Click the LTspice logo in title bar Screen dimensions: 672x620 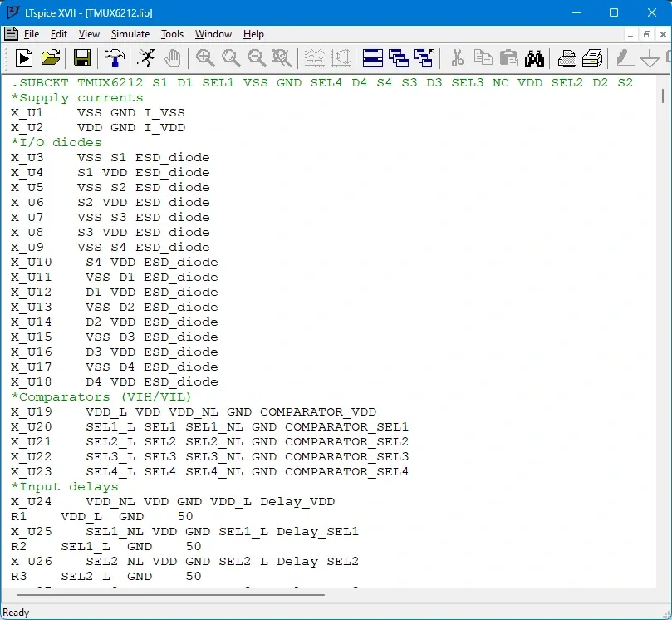(x=13, y=12)
